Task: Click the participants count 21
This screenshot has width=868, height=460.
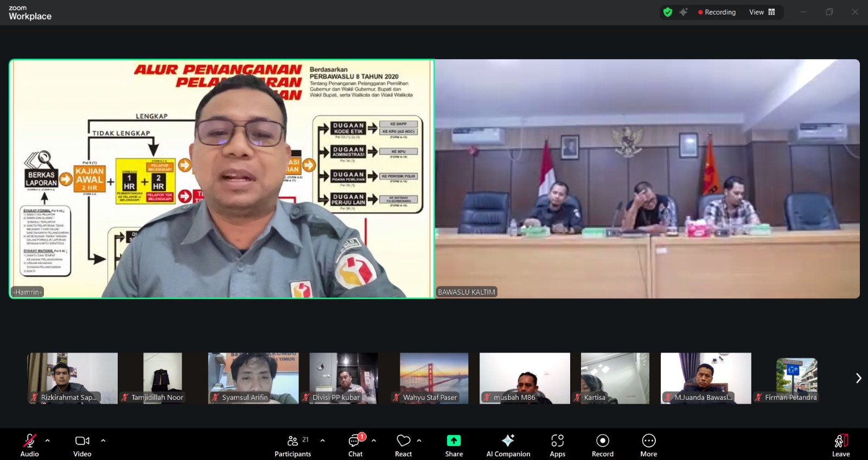Action: click(x=305, y=439)
